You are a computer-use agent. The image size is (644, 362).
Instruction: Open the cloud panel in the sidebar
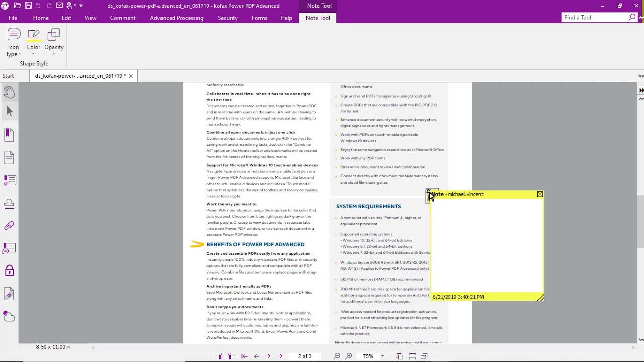click(9, 316)
